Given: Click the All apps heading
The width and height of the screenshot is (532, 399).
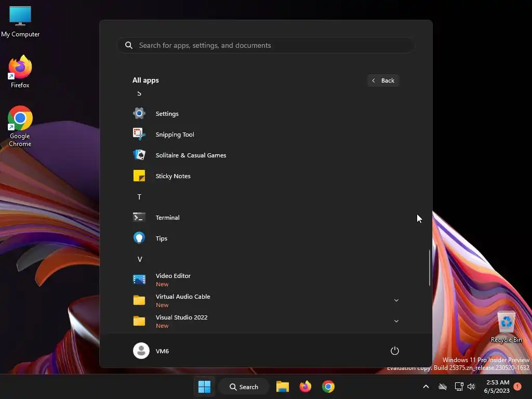Looking at the screenshot, I should tap(145, 81).
